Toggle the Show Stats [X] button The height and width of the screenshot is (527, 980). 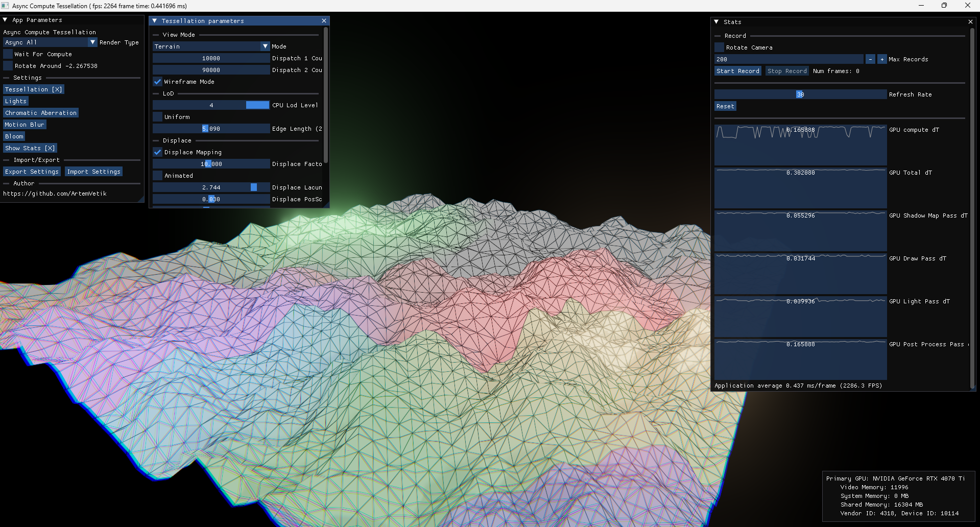tap(30, 148)
